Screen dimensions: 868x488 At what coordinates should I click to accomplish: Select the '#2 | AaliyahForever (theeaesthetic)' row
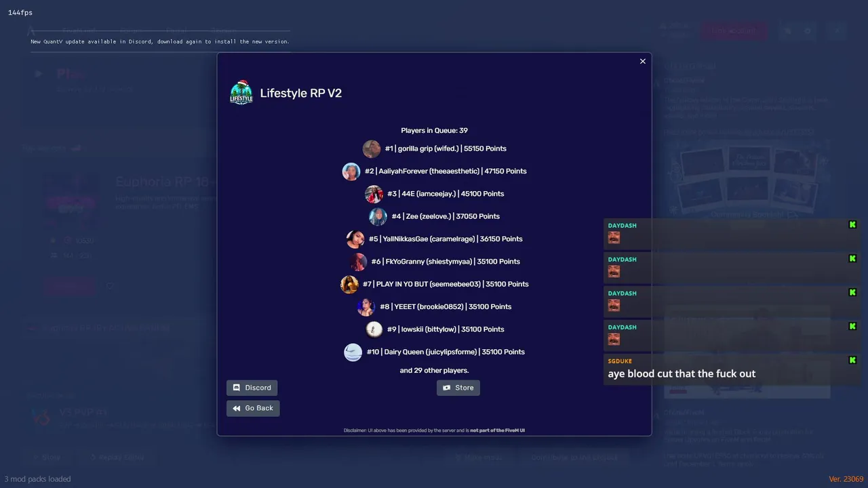[x=435, y=171]
